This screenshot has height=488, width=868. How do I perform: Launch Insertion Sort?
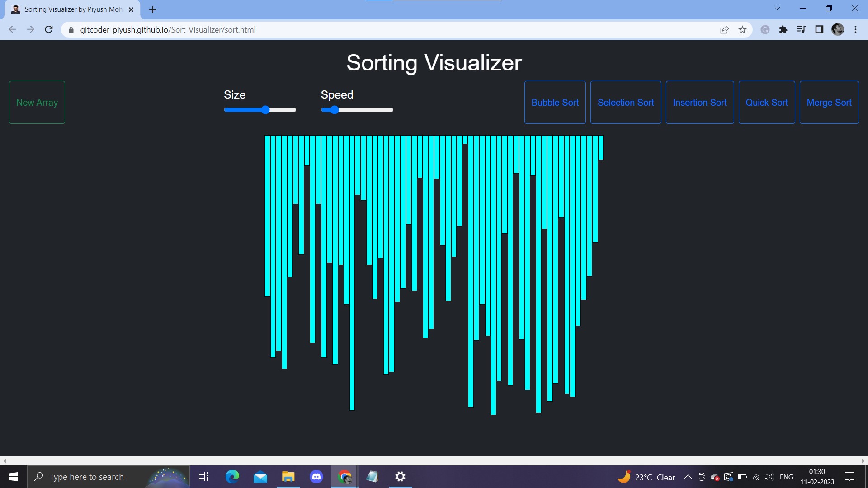point(700,102)
